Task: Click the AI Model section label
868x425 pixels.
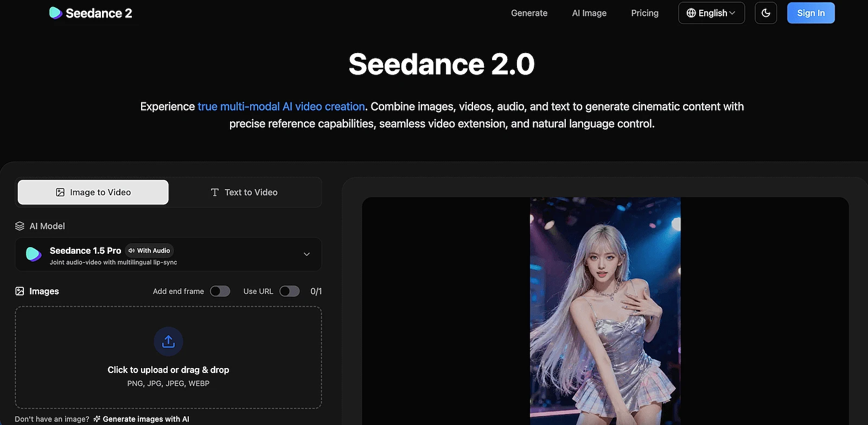Action: pyautogui.click(x=47, y=226)
